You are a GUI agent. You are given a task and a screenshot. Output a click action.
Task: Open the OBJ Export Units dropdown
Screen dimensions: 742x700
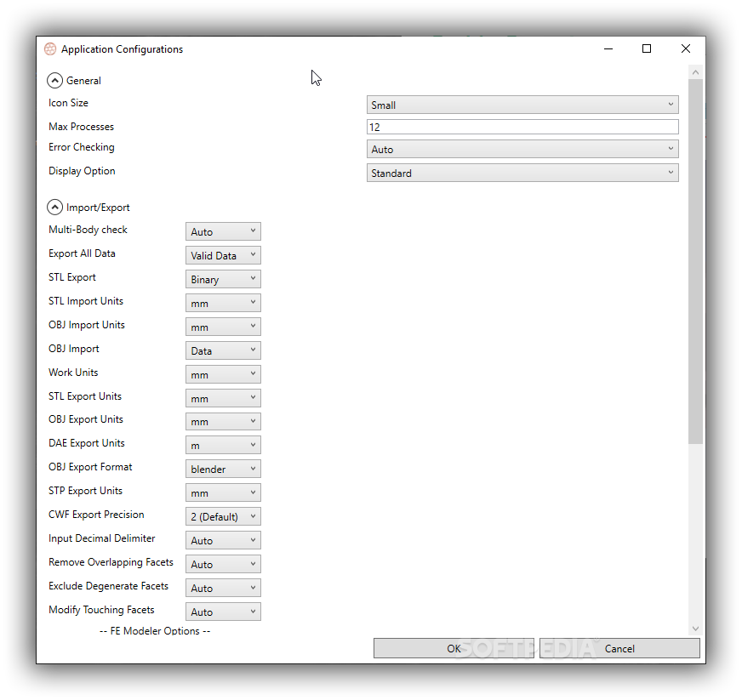pyautogui.click(x=223, y=421)
